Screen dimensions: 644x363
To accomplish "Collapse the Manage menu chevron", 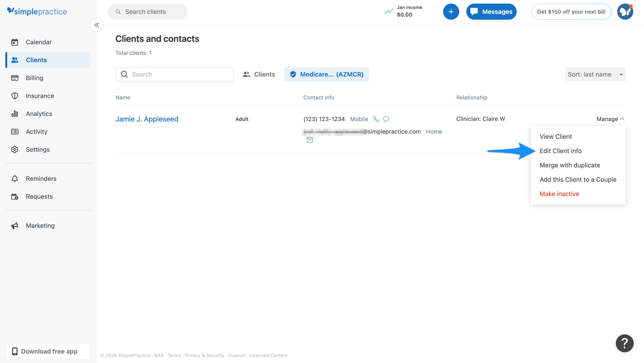I will click(622, 119).
